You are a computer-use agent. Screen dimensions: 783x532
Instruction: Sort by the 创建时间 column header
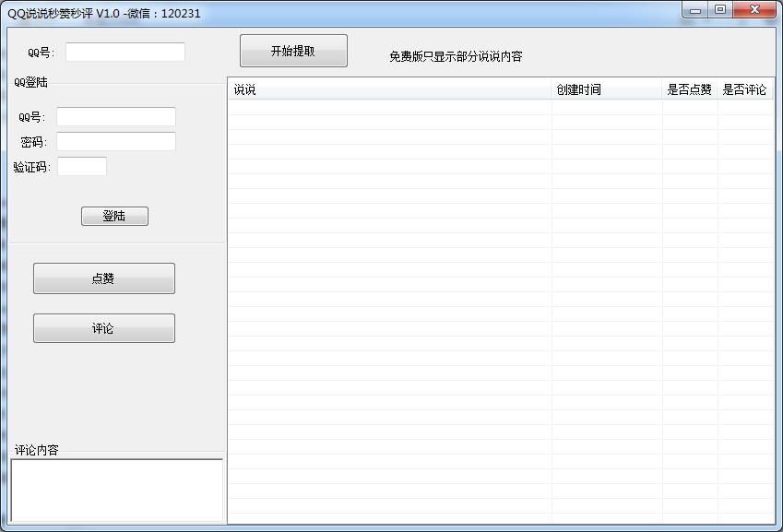click(x=607, y=89)
